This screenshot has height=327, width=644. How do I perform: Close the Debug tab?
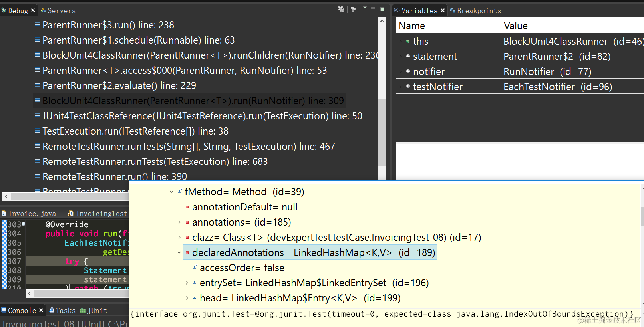click(x=33, y=10)
